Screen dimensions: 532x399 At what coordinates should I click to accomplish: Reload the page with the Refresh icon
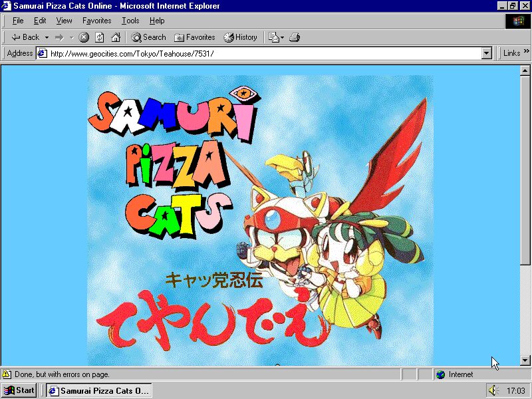tap(99, 37)
